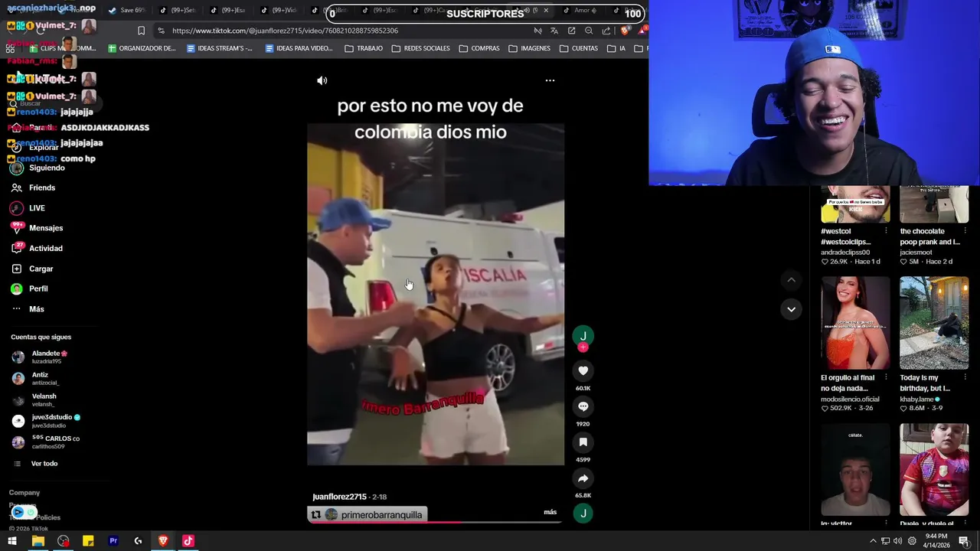
Task: Open options menu for El orgullo card
Action: tap(886, 377)
